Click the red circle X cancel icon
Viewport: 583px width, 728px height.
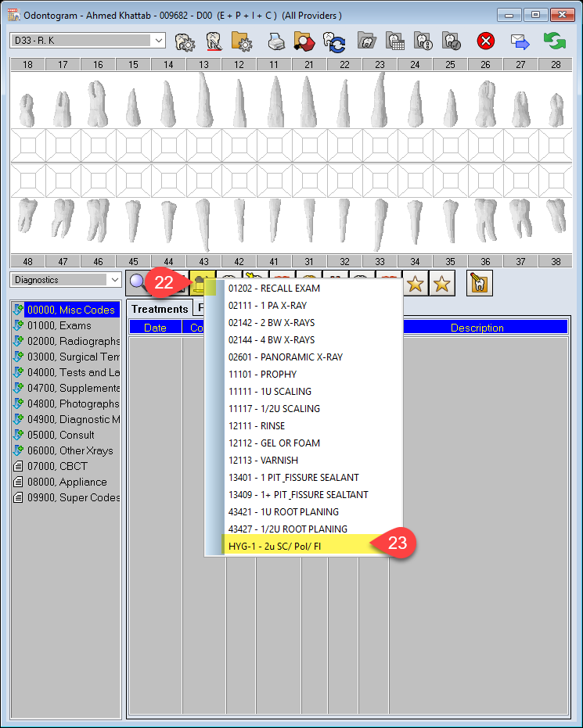pos(486,41)
